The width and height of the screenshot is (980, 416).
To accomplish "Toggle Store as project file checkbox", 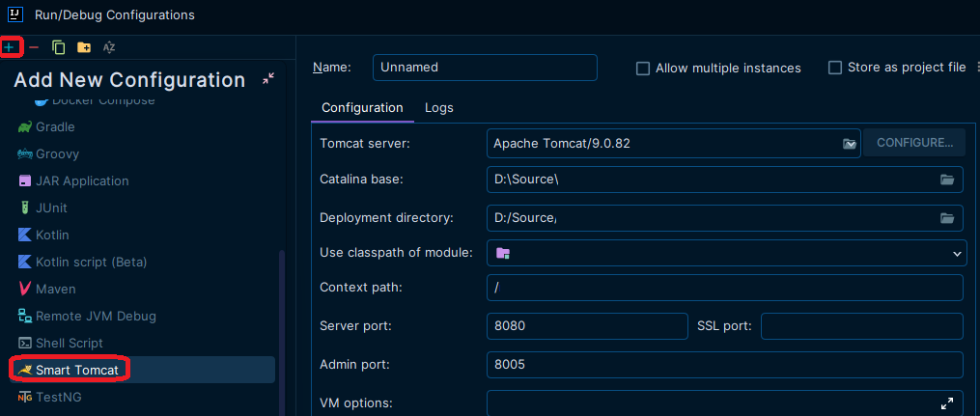I will pyautogui.click(x=835, y=68).
